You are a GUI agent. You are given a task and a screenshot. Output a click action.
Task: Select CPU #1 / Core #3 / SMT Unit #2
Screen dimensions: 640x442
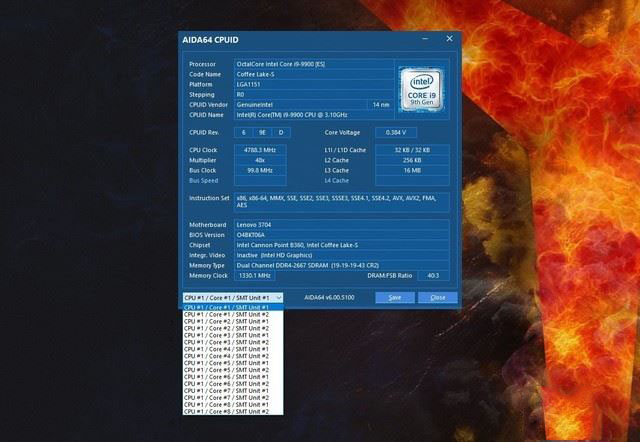226,342
